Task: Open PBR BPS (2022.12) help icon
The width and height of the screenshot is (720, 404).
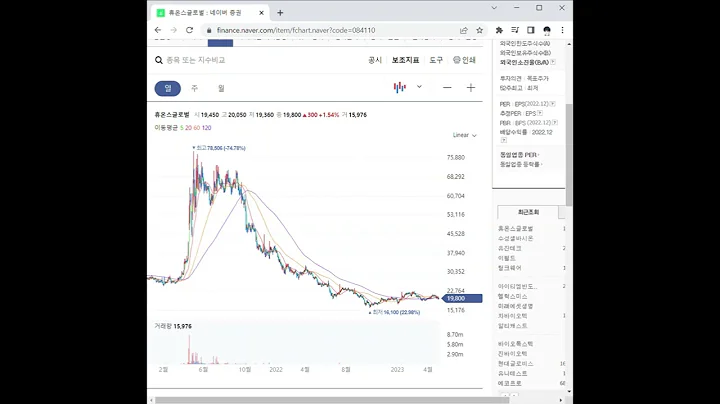Action: 555,123
